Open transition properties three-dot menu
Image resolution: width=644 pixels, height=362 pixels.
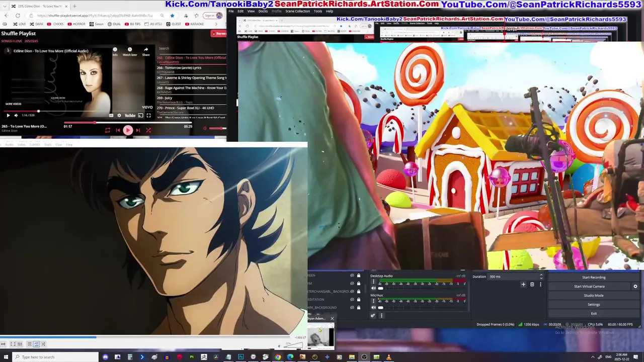pyautogui.click(x=540, y=285)
